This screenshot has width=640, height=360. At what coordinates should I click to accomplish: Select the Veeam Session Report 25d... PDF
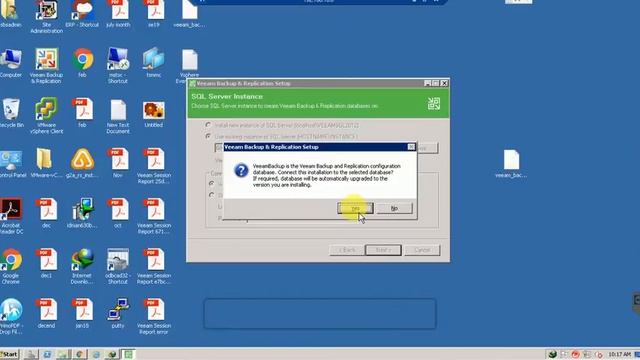pyautogui.click(x=154, y=167)
